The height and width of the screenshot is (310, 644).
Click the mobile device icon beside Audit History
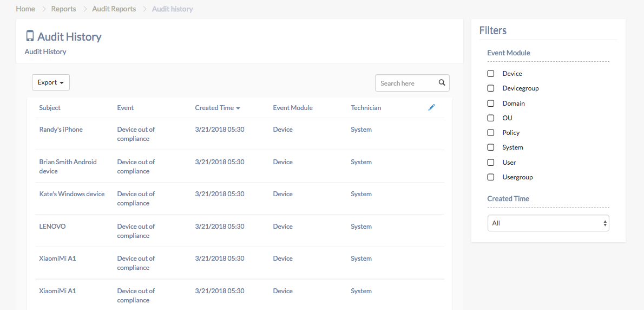pos(30,36)
